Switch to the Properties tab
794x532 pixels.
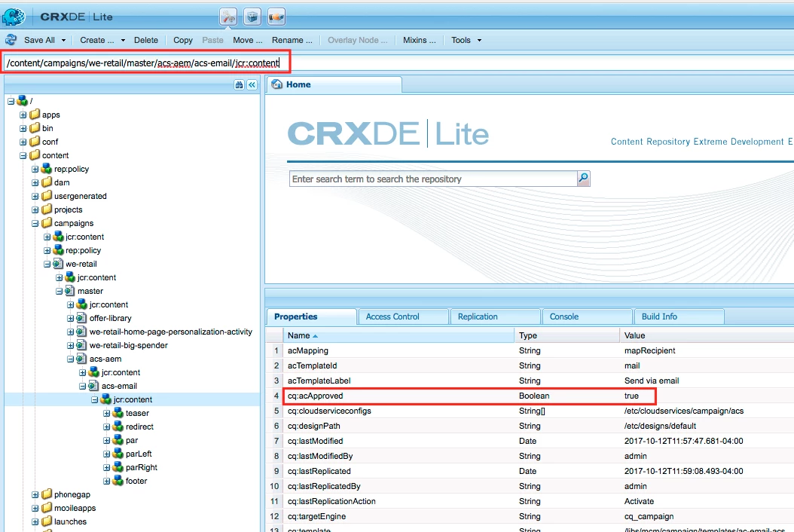[311, 316]
